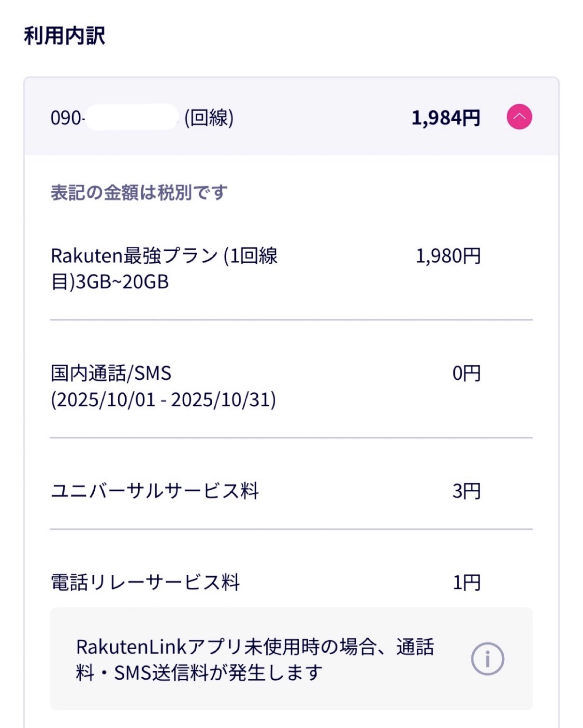This screenshot has height=728, width=583.
Task: Click the 1,980円 plan charge
Action: coord(448,256)
